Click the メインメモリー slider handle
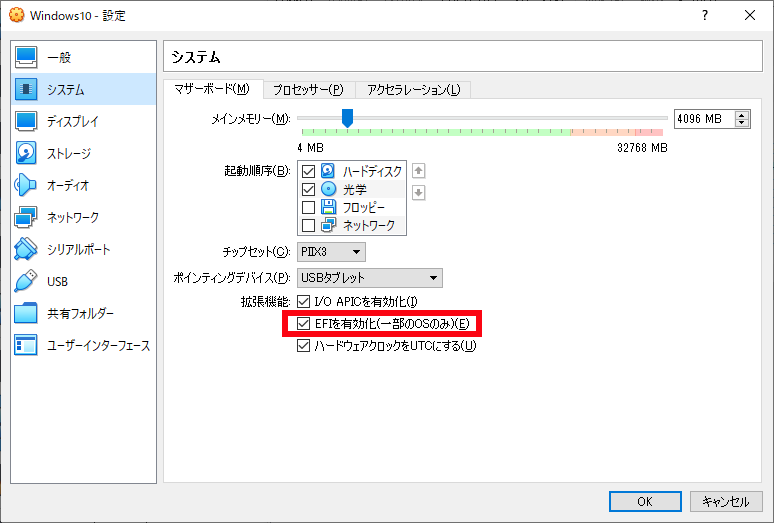The image size is (774, 523). point(348,118)
